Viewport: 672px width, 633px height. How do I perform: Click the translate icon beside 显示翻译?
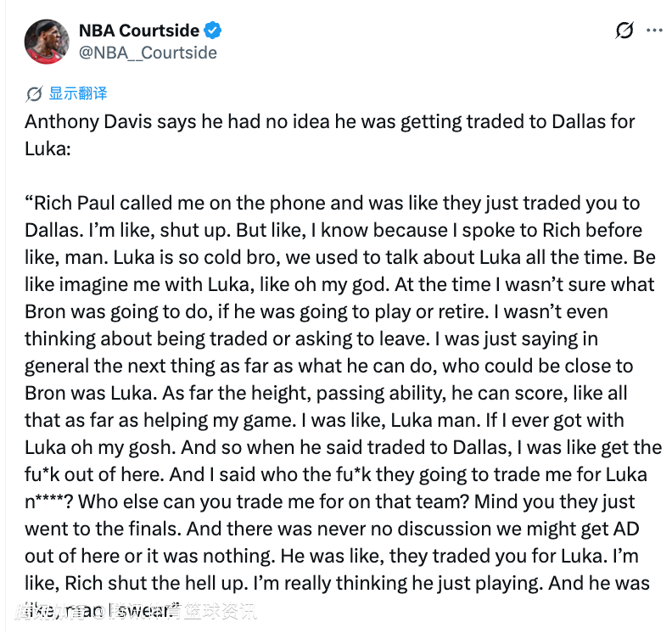point(35,93)
